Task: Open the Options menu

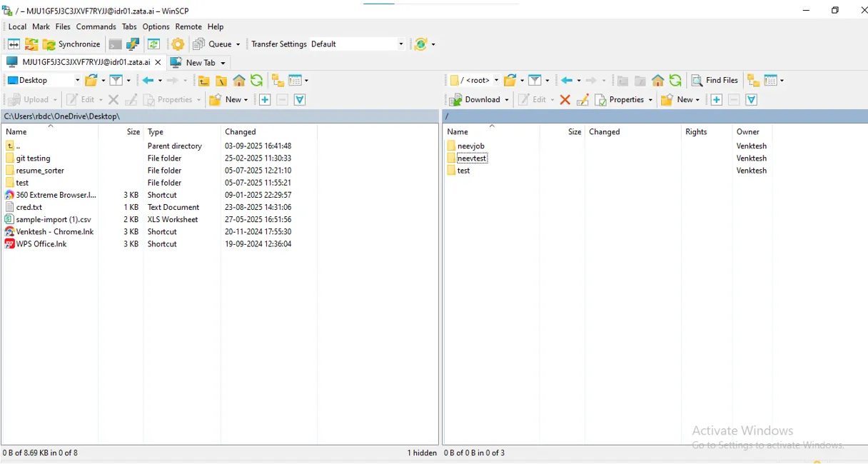Action: [156, 26]
